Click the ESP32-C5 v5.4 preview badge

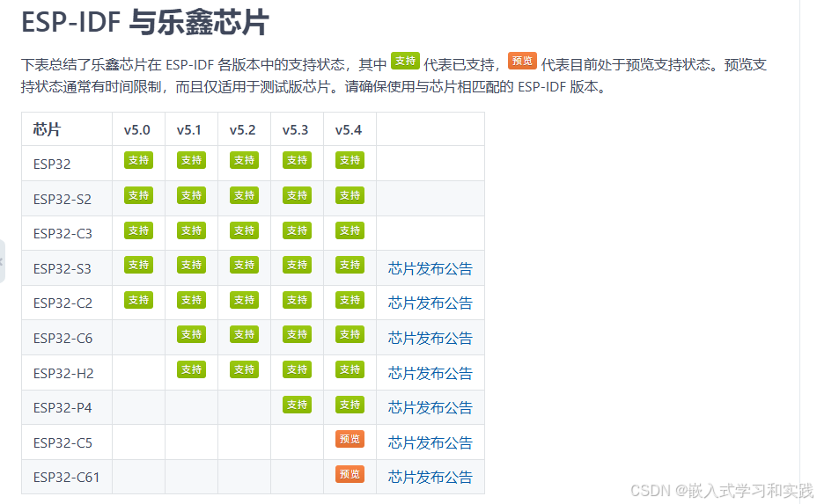[x=350, y=440]
